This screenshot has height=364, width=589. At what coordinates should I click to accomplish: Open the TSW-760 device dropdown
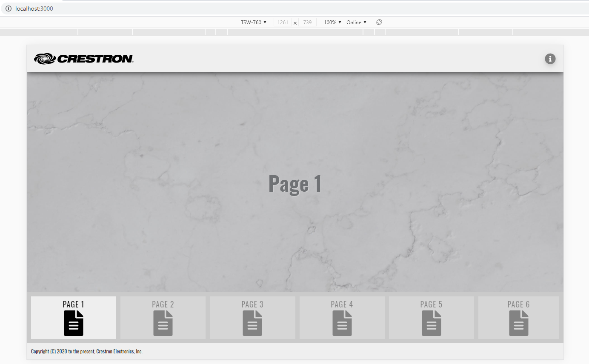254,22
